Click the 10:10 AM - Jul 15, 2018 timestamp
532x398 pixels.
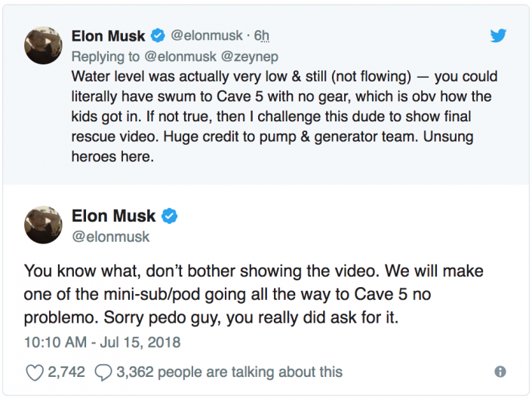click(103, 341)
